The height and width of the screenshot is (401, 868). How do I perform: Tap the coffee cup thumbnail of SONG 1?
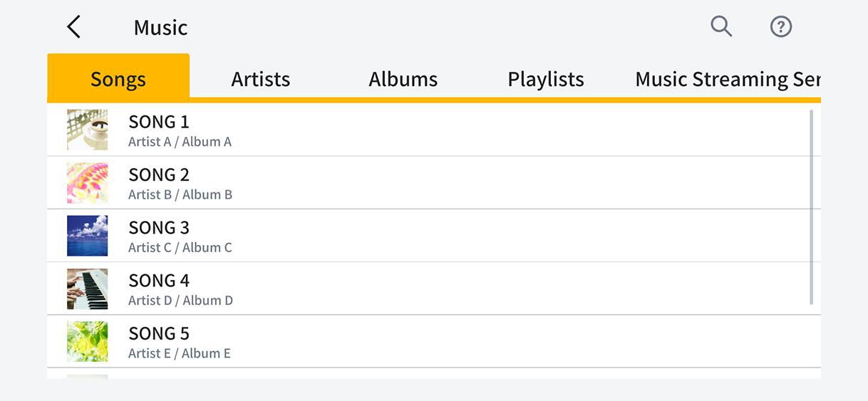(x=88, y=130)
